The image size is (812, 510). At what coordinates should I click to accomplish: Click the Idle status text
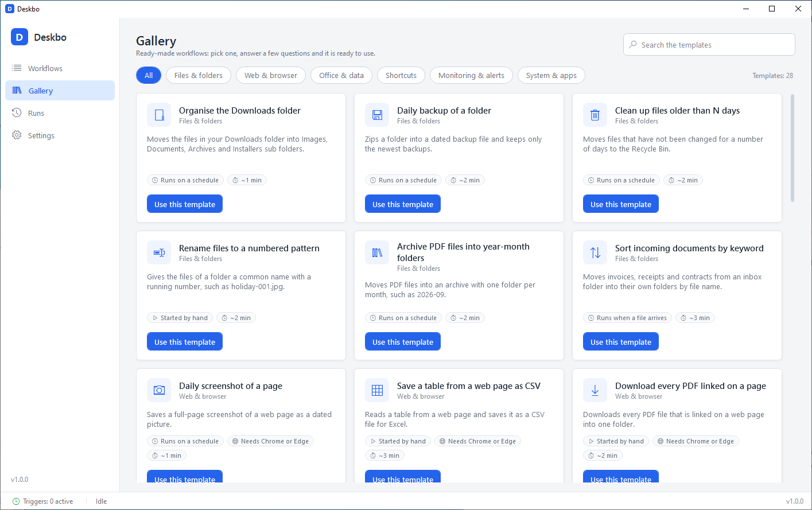[x=102, y=501]
